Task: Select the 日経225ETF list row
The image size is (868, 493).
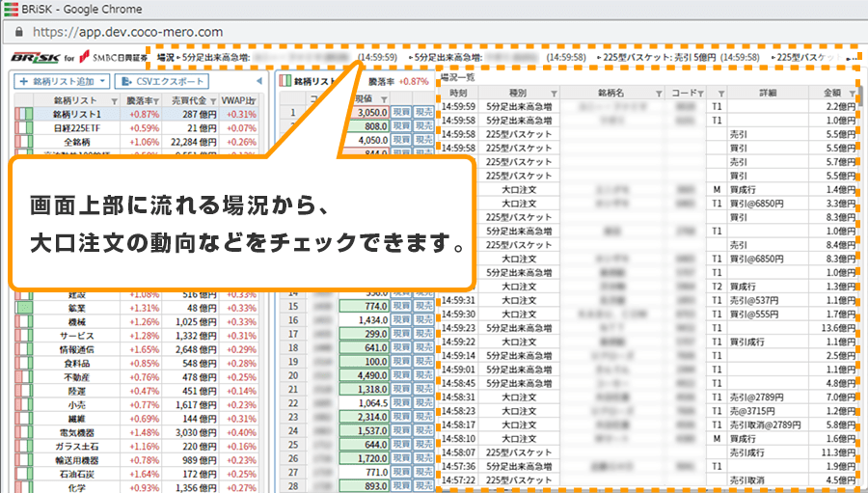Action: pyautogui.click(x=77, y=127)
